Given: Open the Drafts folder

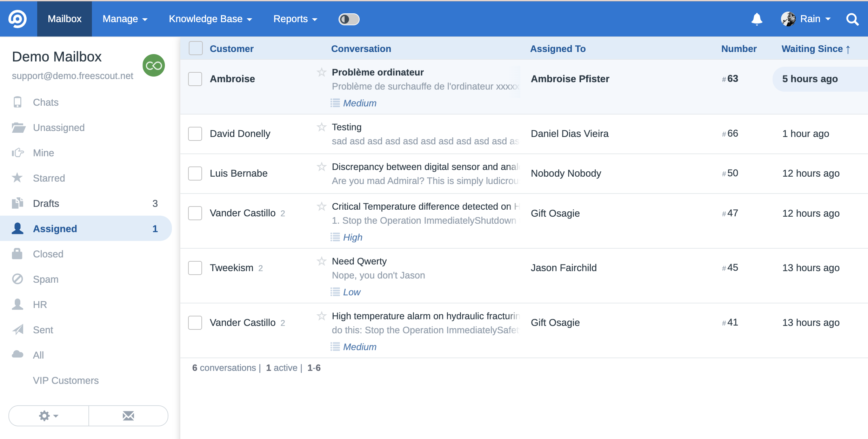Looking at the screenshot, I should (46, 203).
